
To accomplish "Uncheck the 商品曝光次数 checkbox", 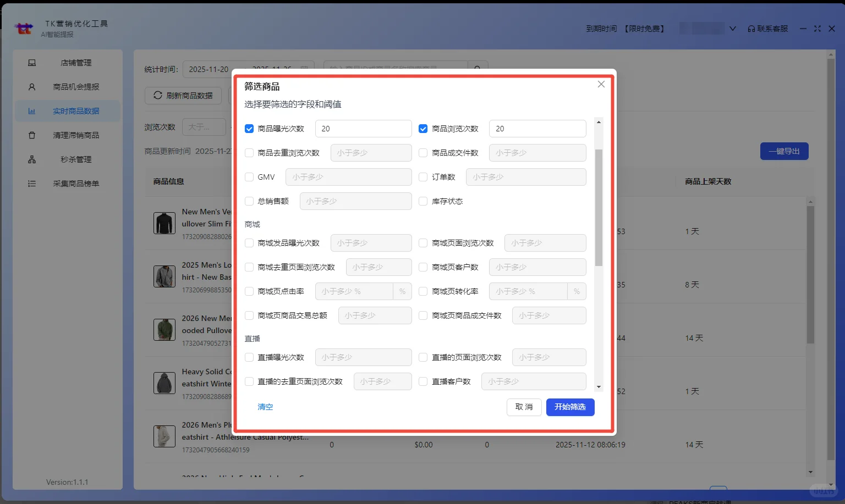I will tap(249, 128).
